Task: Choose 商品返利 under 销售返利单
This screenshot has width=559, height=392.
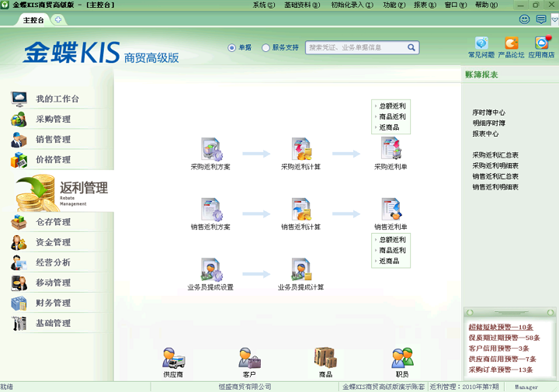Action: 392,250
